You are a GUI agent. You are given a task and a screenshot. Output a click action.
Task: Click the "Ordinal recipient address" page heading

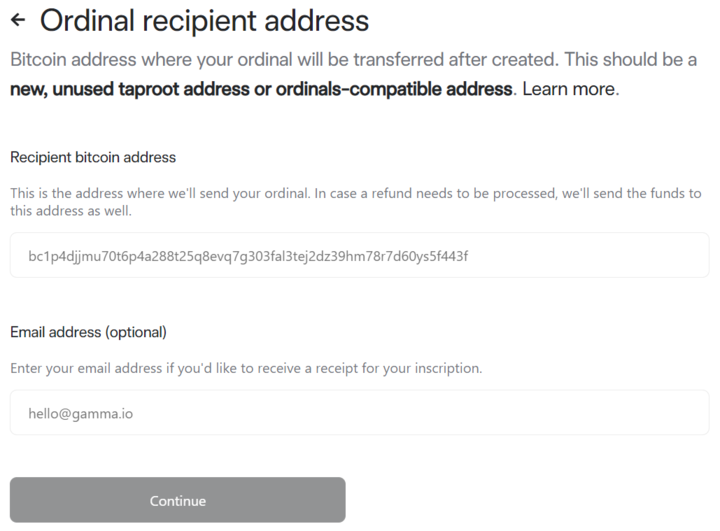pos(204,19)
